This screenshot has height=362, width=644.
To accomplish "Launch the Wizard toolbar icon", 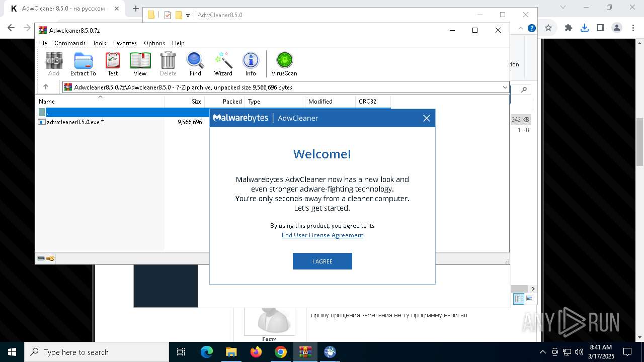I will [x=223, y=64].
